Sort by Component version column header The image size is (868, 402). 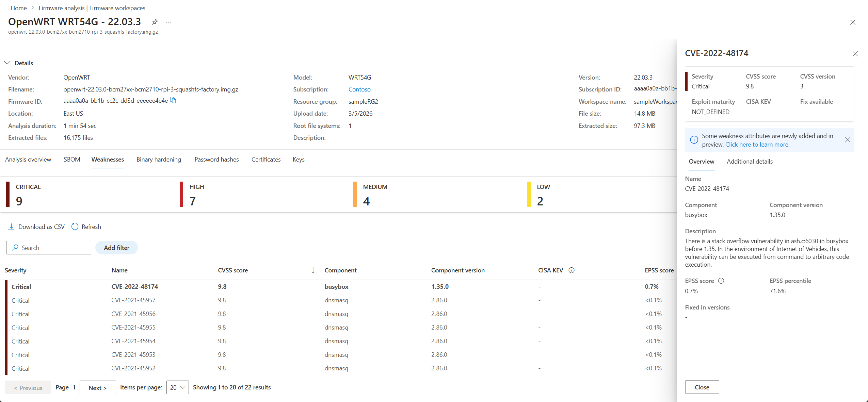[458, 270]
